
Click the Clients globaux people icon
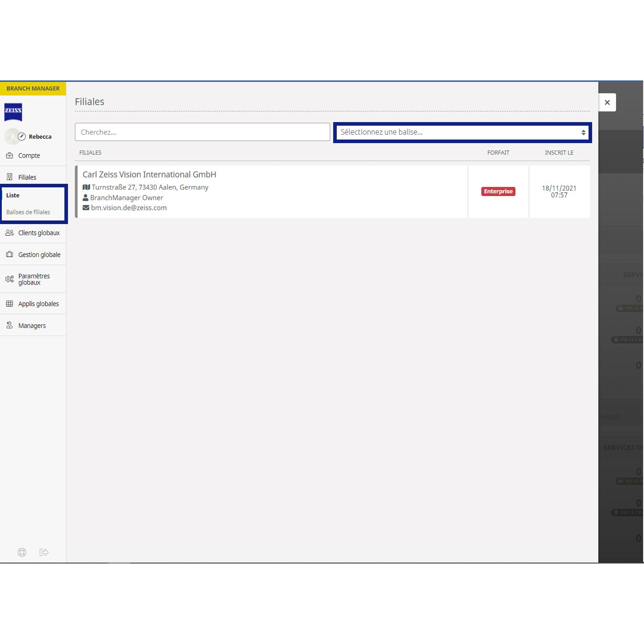9,233
